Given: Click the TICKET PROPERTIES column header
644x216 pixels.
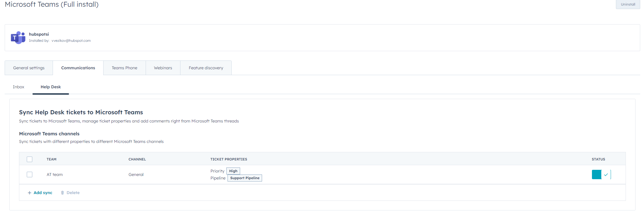Looking at the screenshot, I should tap(229, 159).
